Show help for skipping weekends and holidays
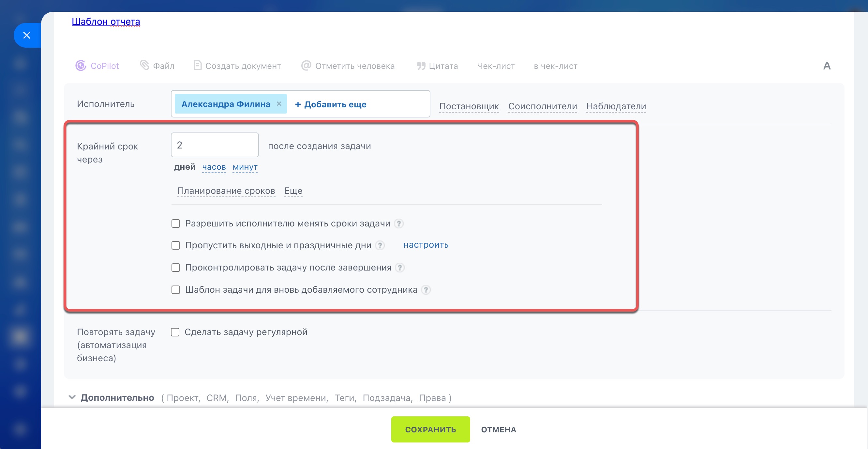This screenshot has width=868, height=449. click(x=380, y=245)
